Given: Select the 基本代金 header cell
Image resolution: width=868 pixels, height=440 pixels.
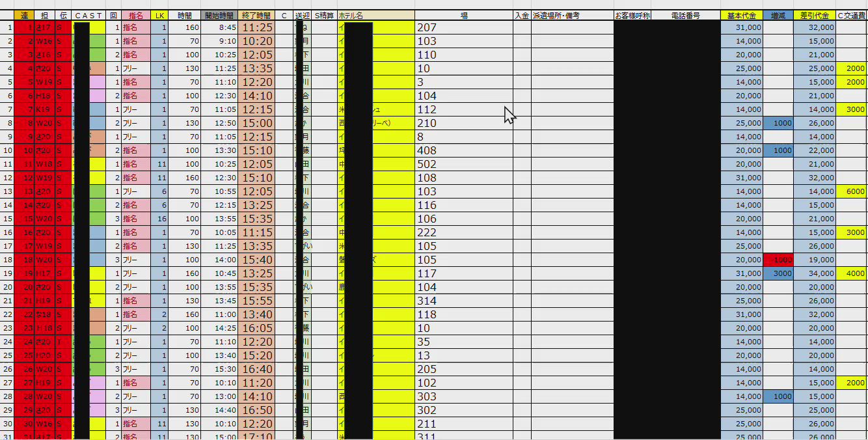Looking at the screenshot, I should pyautogui.click(x=741, y=15).
